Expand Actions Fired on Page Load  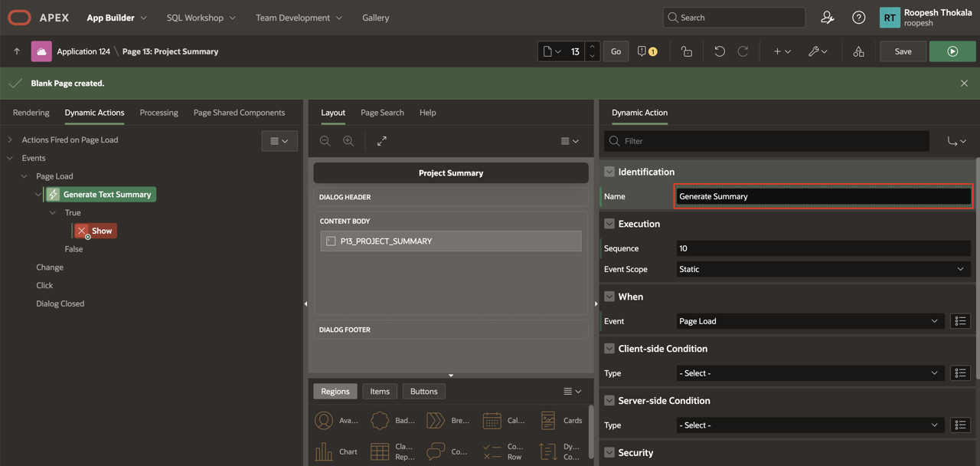pyautogui.click(x=10, y=140)
